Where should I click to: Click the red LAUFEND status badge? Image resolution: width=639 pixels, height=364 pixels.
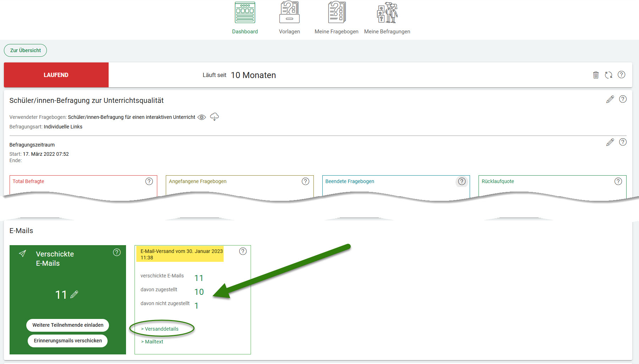pyautogui.click(x=56, y=75)
